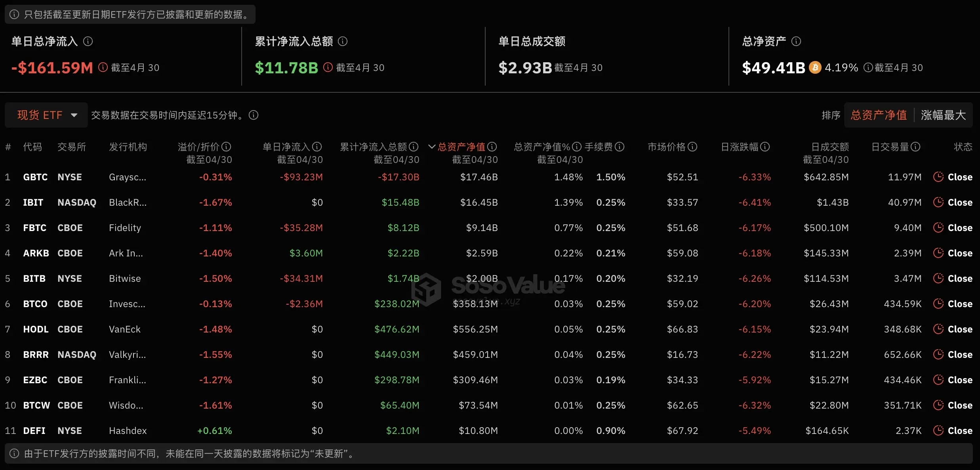
Task: Click the info icon on 溢价/折价 column header
Action: tap(227, 147)
